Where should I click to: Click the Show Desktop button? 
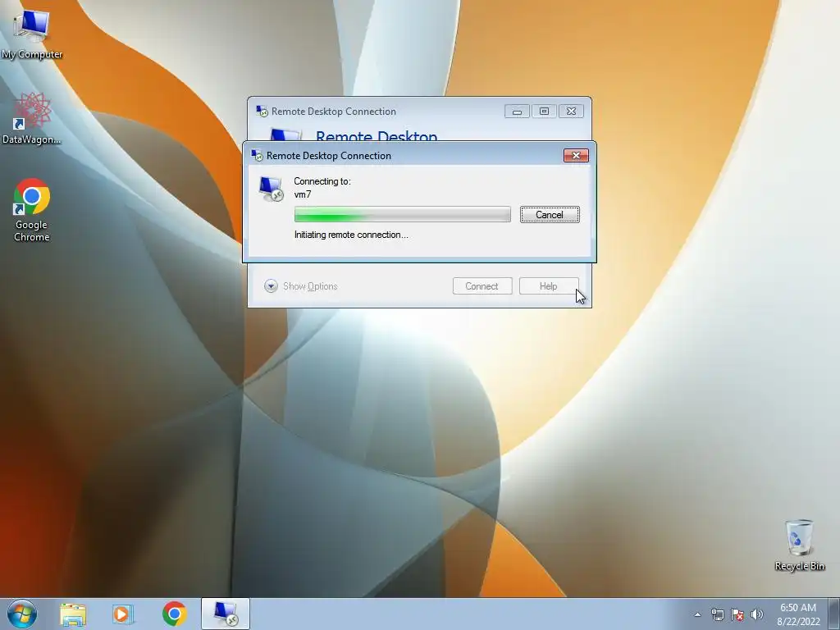[x=834, y=614]
